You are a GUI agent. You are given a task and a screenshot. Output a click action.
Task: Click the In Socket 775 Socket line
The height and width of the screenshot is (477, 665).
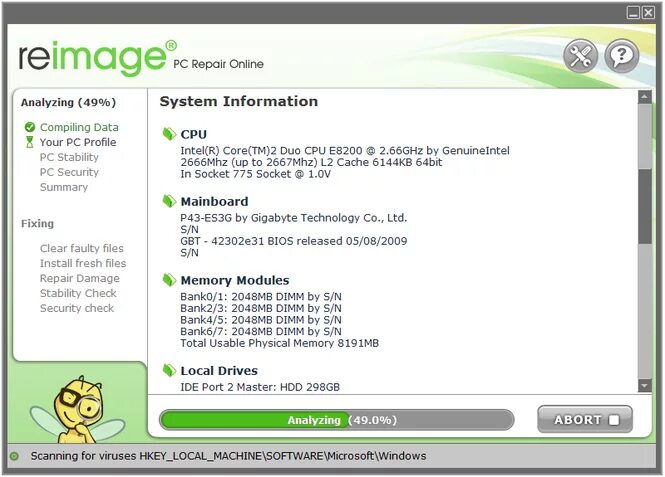[256, 174]
